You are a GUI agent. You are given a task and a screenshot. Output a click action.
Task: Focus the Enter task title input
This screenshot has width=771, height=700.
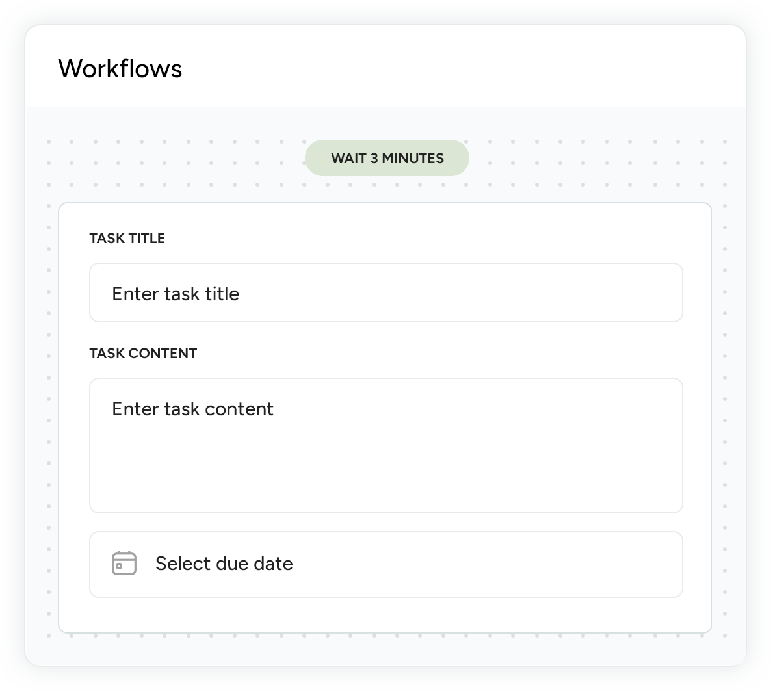(385, 292)
